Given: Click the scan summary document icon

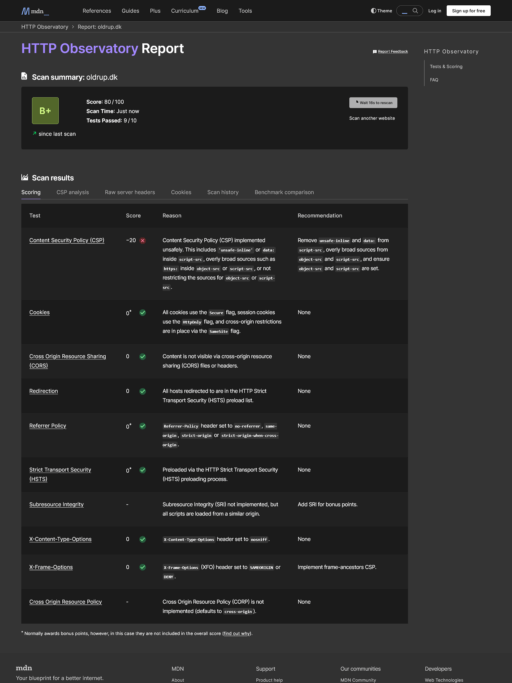Looking at the screenshot, I should (x=24, y=76).
